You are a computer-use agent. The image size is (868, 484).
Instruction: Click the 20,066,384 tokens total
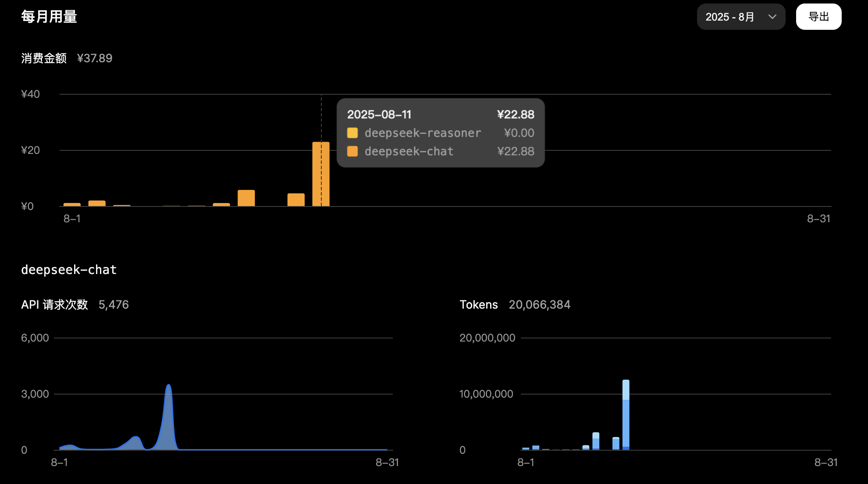pyautogui.click(x=540, y=305)
